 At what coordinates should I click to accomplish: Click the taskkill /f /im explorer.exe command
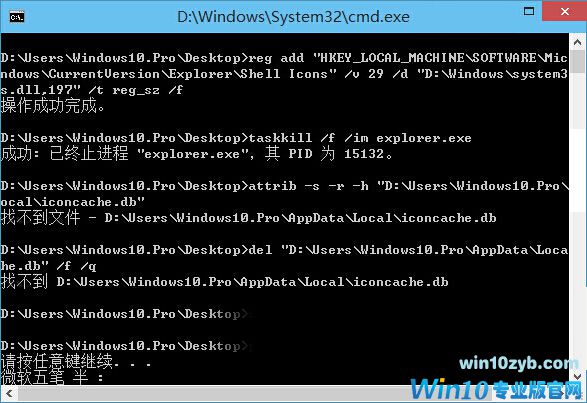tap(360, 138)
